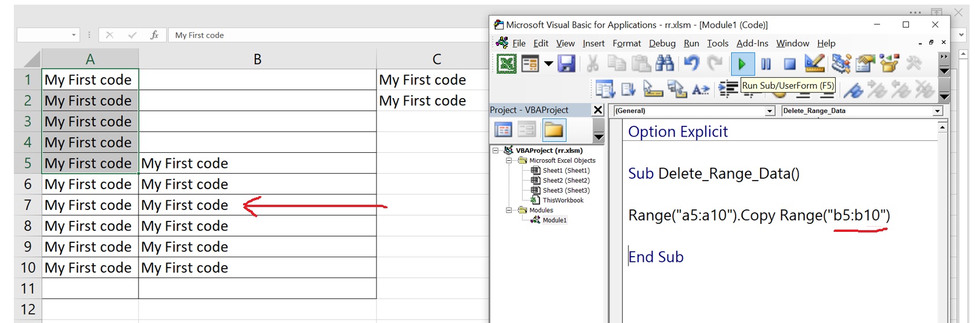Expand Excel formula bar chevron
This screenshot has width=980, height=323.
pos(962,35)
